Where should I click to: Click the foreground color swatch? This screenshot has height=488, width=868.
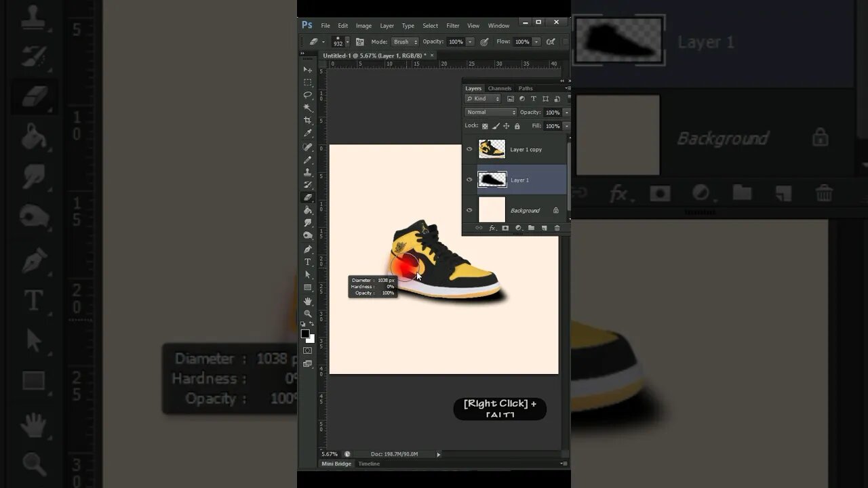tap(305, 333)
